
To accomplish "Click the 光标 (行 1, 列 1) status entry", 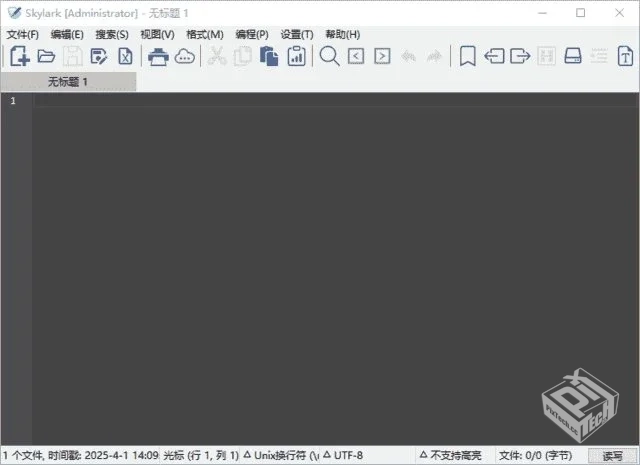I will pos(201,455).
